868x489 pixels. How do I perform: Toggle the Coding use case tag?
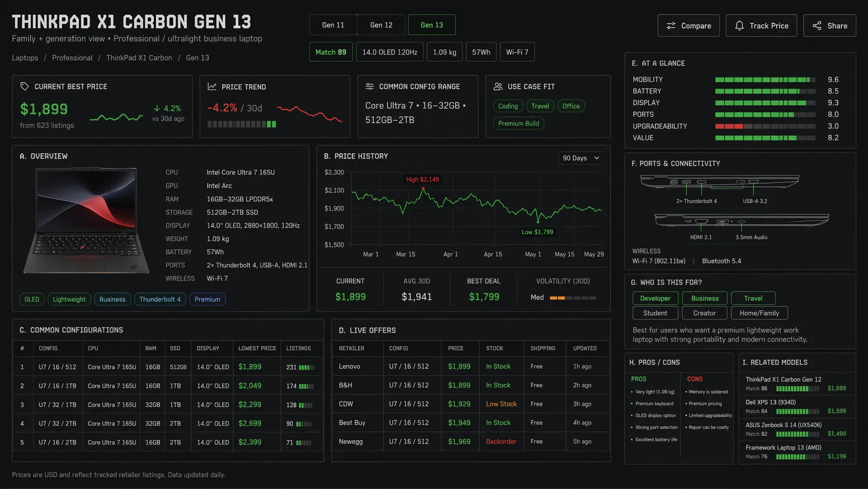pos(508,106)
